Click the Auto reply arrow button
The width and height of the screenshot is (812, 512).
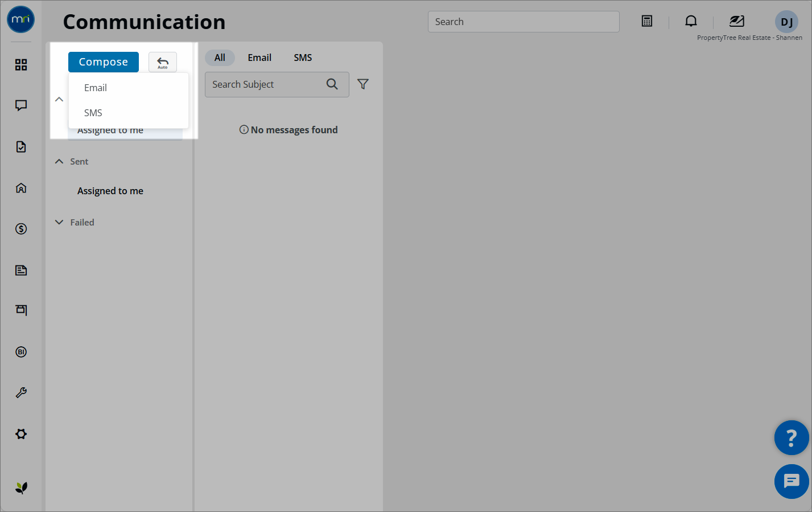[163, 62]
